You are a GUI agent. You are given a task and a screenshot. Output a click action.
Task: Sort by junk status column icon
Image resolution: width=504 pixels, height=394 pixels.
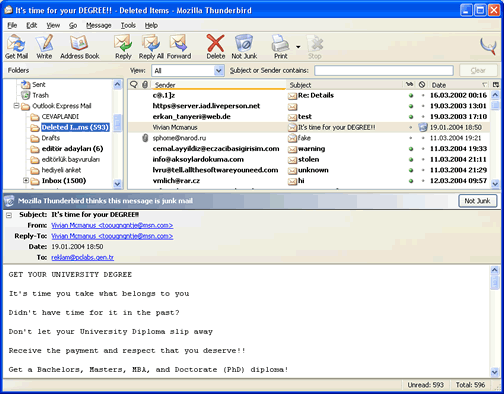[422, 85]
